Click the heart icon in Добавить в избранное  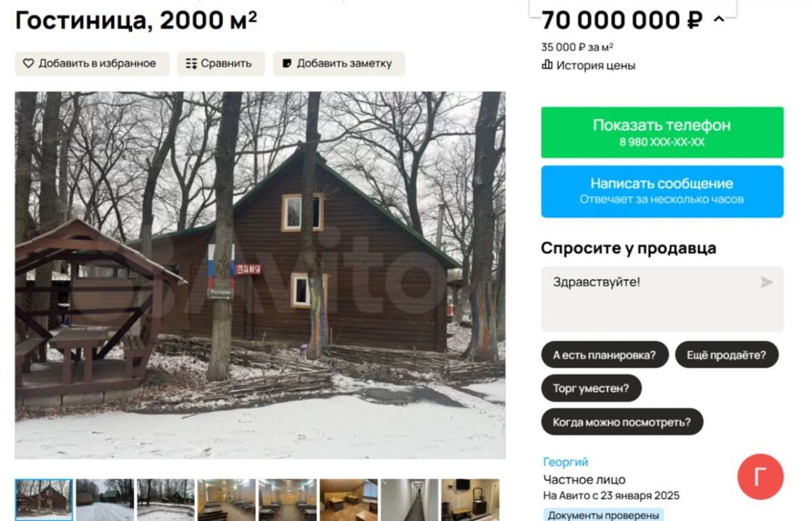(28, 64)
